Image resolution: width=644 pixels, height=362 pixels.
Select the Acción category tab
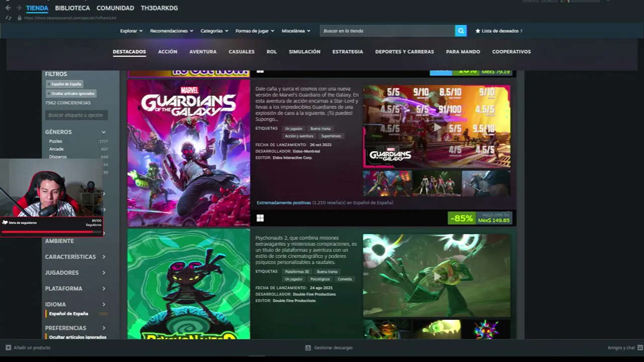point(168,52)
